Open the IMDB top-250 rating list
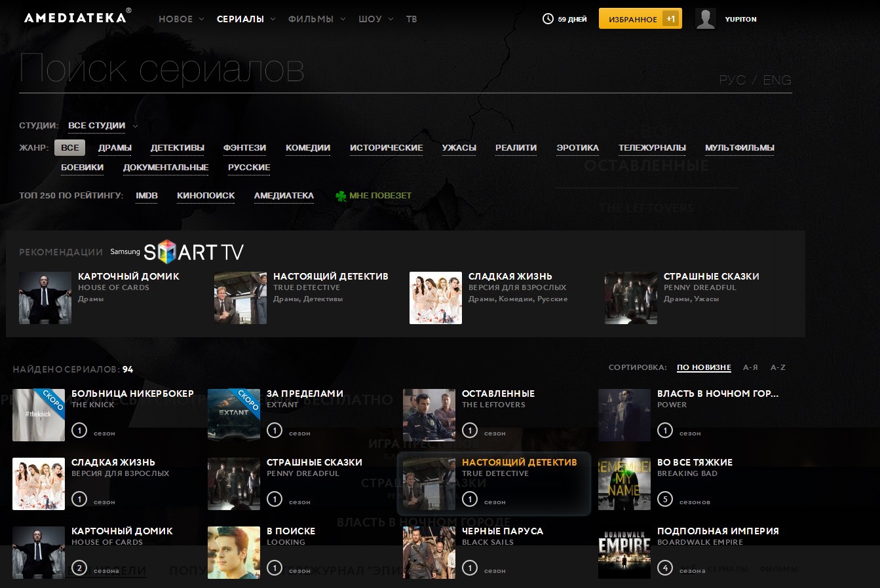The height and width of the screenshot is (588, 880). [x=146, y=195]
